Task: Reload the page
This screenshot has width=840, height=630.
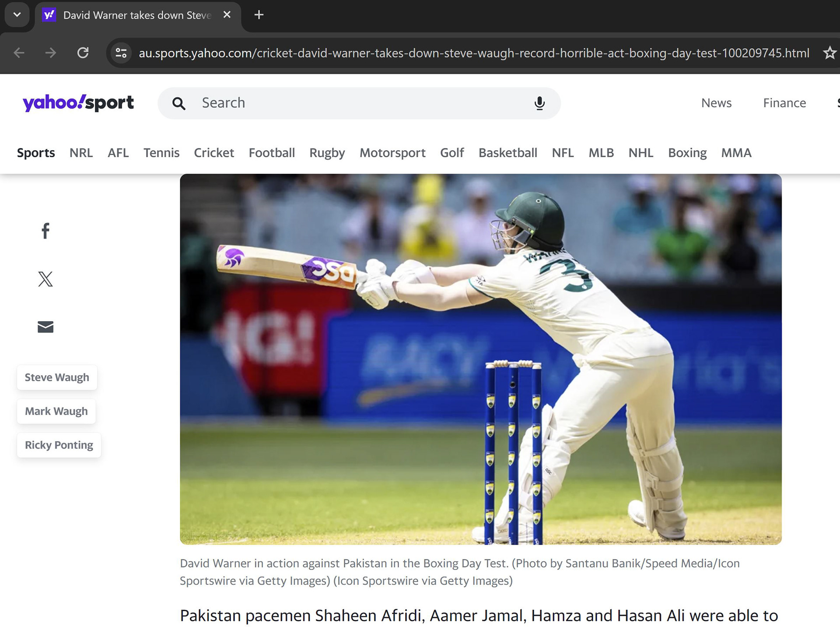Action: (83, 53)
